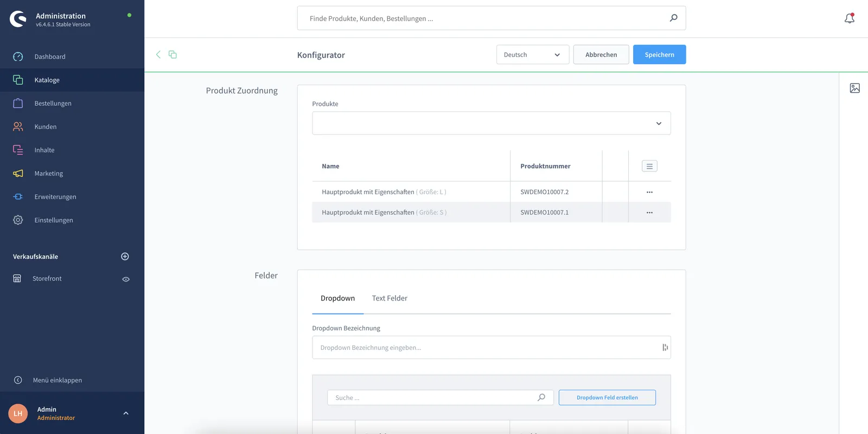This screenshot has width=868, height=434.
Task: Click product number SWDEMO10007.1
Action: [x=544, y=213]
